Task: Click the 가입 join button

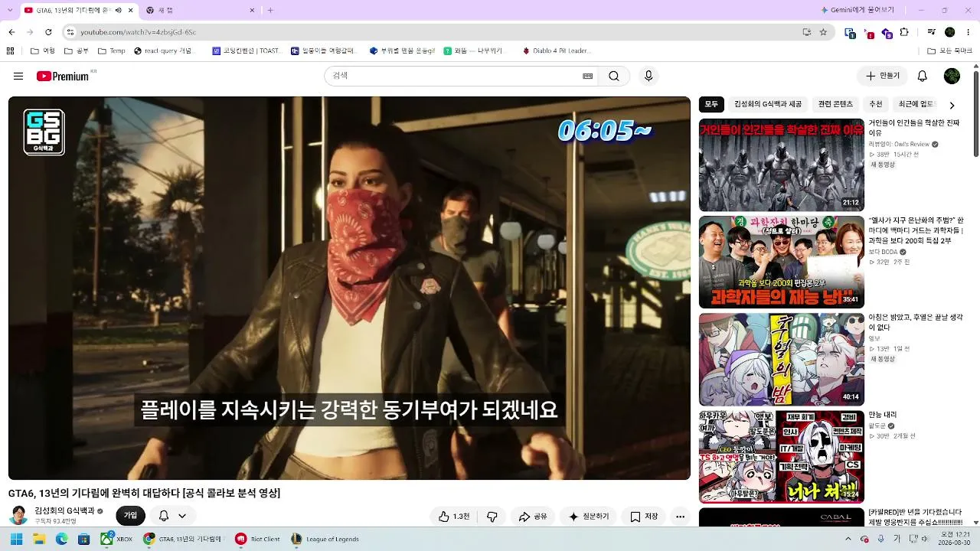Action: (130, 516)
